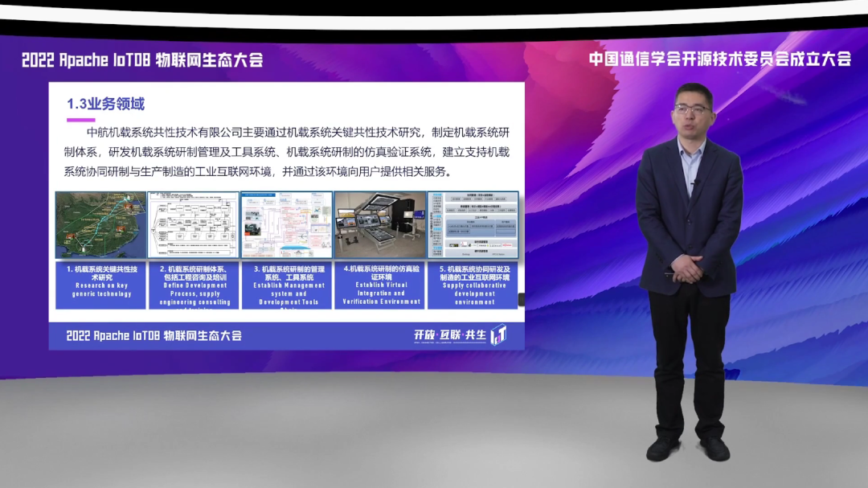Click the top-left '2022 Apache IoTDB 物联网生态大会' title
868x488 pixels.
click(142, 59)
